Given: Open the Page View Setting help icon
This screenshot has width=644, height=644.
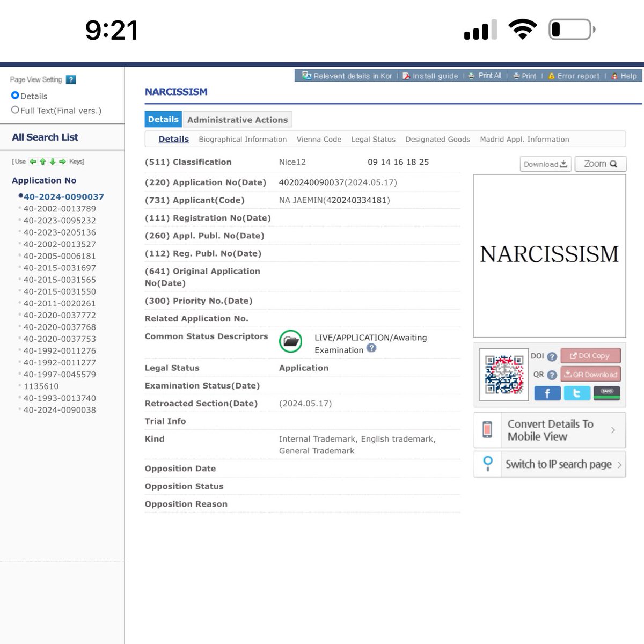Looking at the screenshot, I should click(x=70, y=79).
